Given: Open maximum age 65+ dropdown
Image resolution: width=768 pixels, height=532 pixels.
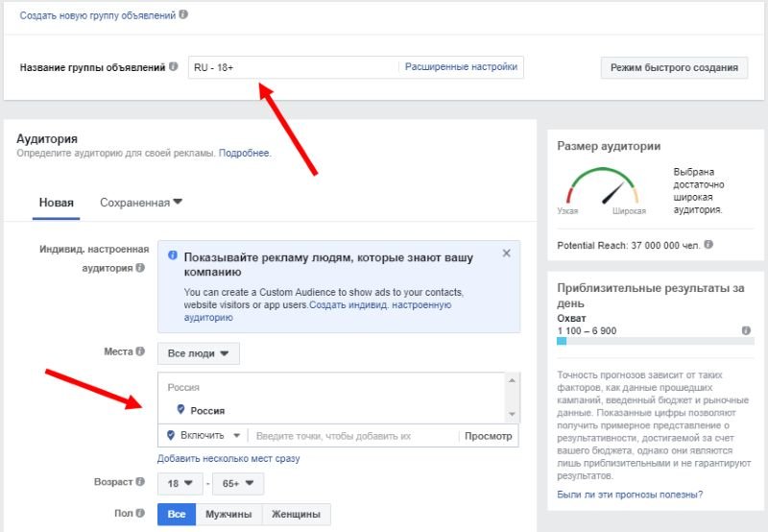Looking at the screenshot, I should [239, 483].
